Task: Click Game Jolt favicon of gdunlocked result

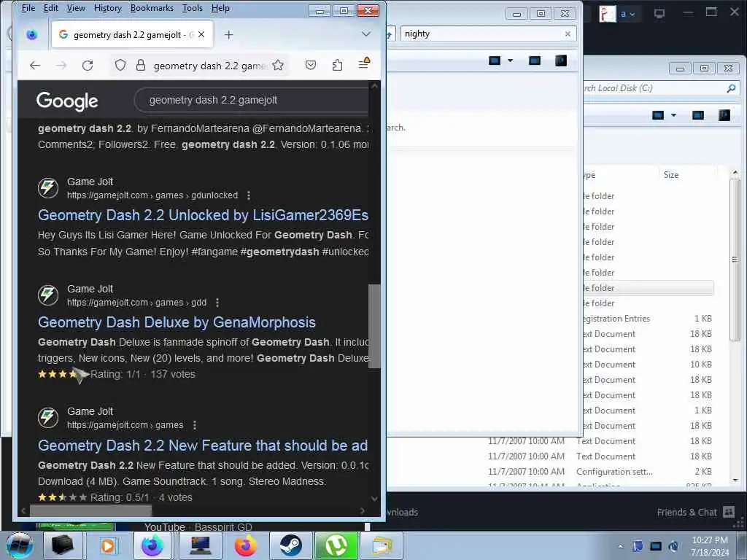Action: 48,187
